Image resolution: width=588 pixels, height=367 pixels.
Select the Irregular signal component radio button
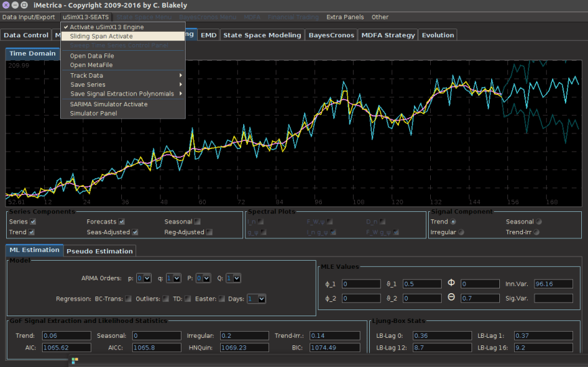461,232
